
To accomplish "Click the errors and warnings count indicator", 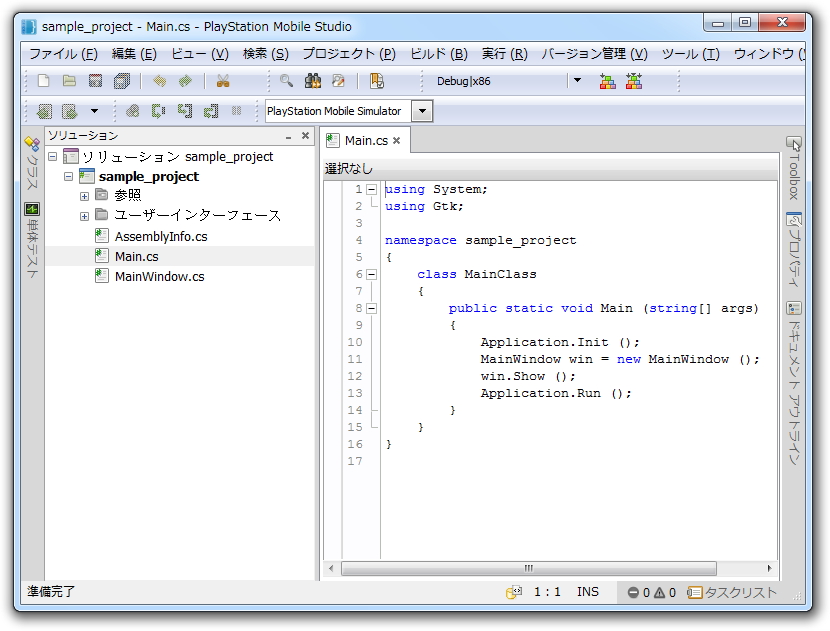I will 652,592.
